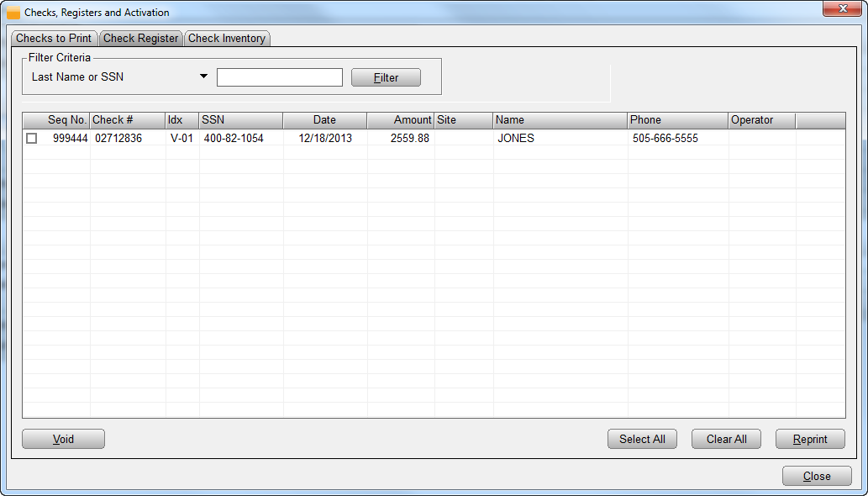This screenshot has width=868, height=496.
Task: Switch to the Checks to Print tab
Action: [x=54, y=39]
